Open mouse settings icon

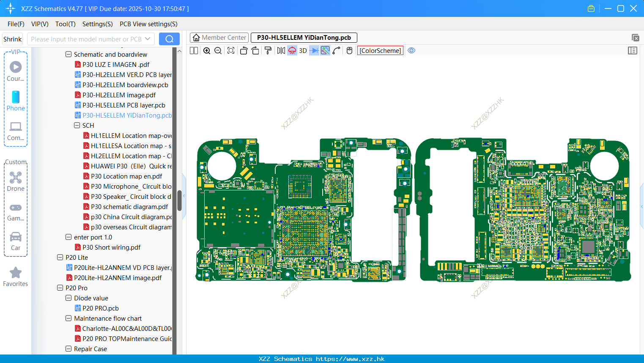pos(349,51)
